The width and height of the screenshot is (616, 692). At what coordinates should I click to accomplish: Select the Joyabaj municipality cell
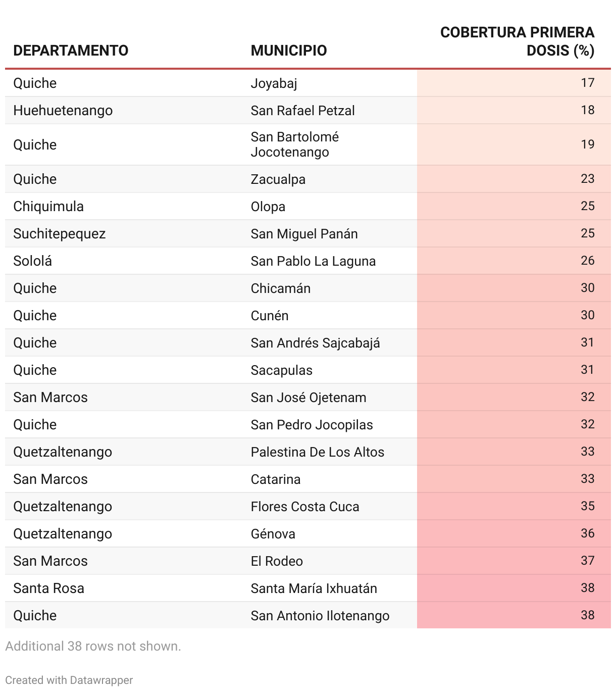(x=274, y=83)
